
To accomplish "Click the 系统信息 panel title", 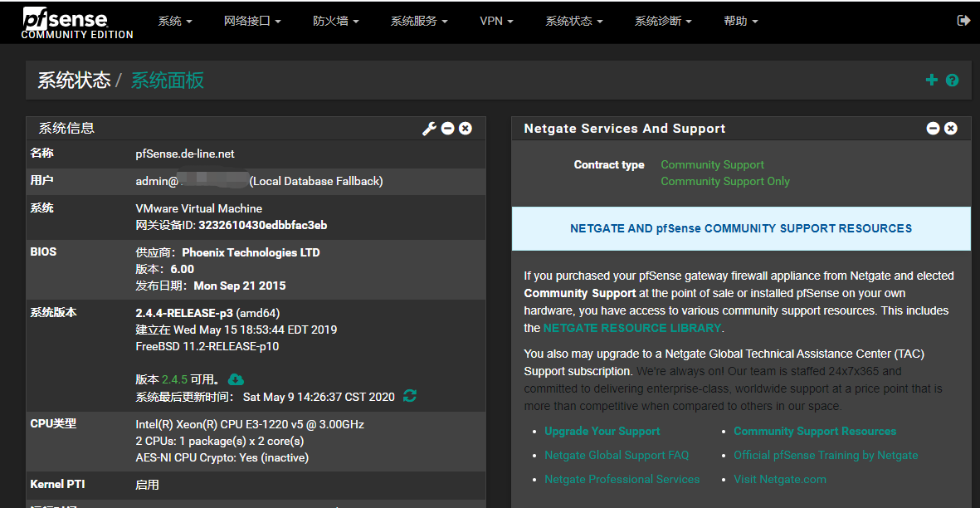I will (66, 129).
